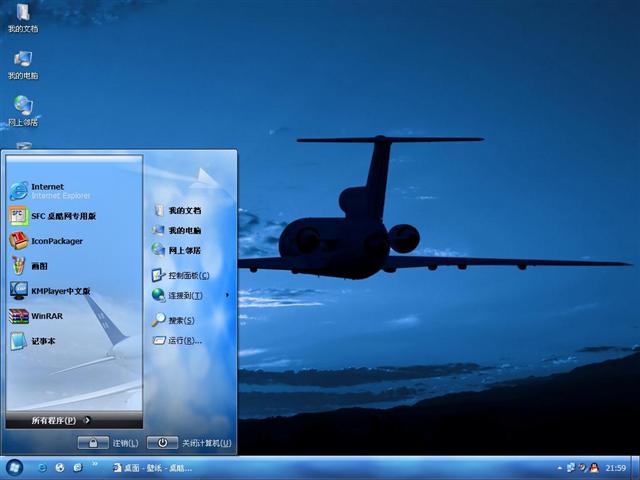Viewport: 640px width, 480px height.
Task: Launch Internet Explorer from quick launch
Action: coord(42,468)
